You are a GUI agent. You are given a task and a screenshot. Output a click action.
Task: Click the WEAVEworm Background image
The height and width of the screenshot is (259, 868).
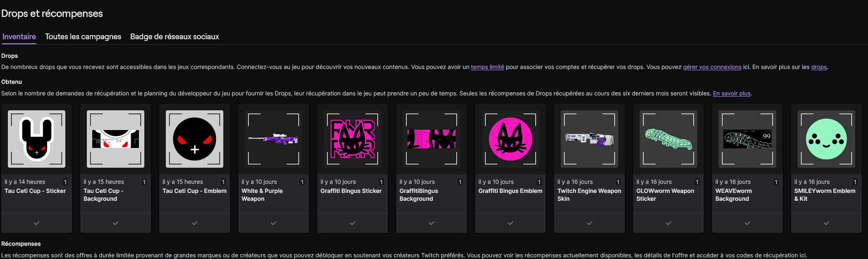tap(747, 139)
